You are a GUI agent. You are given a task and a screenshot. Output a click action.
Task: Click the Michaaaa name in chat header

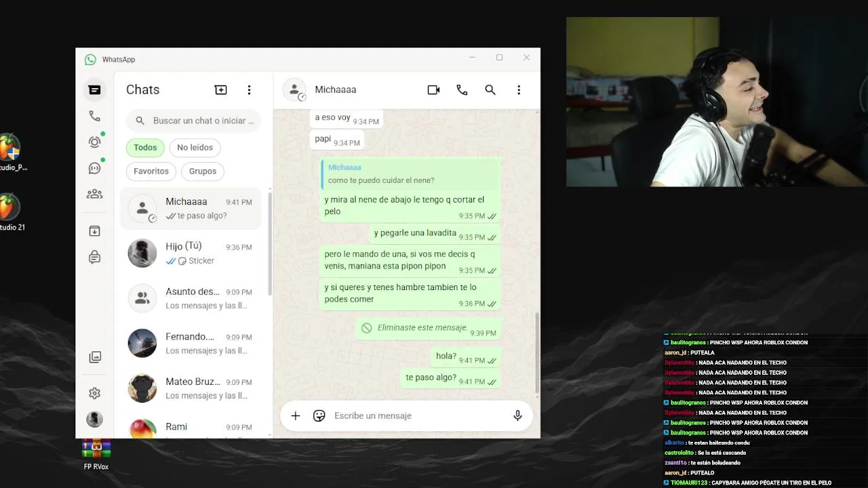click(335, 89)
